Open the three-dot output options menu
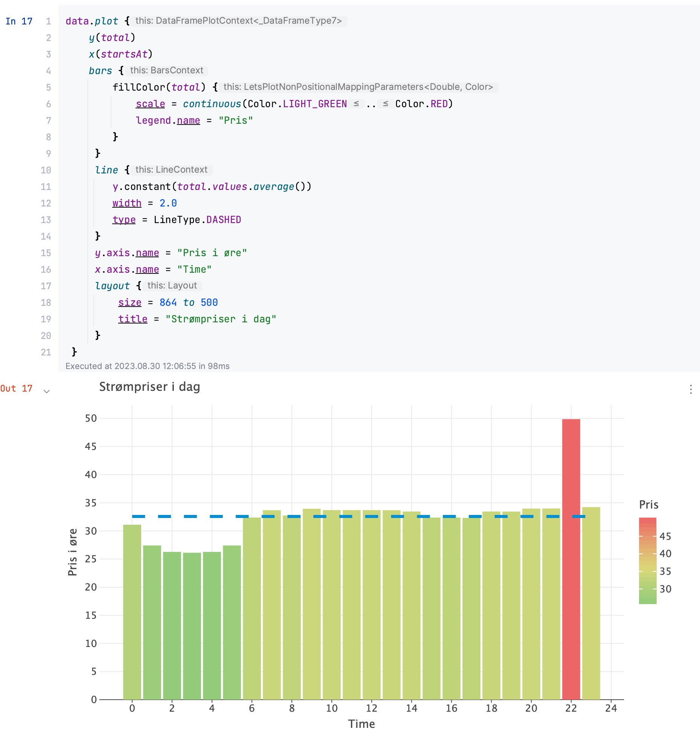The height and width of the screenshot is (732, 700). (691, 389)
